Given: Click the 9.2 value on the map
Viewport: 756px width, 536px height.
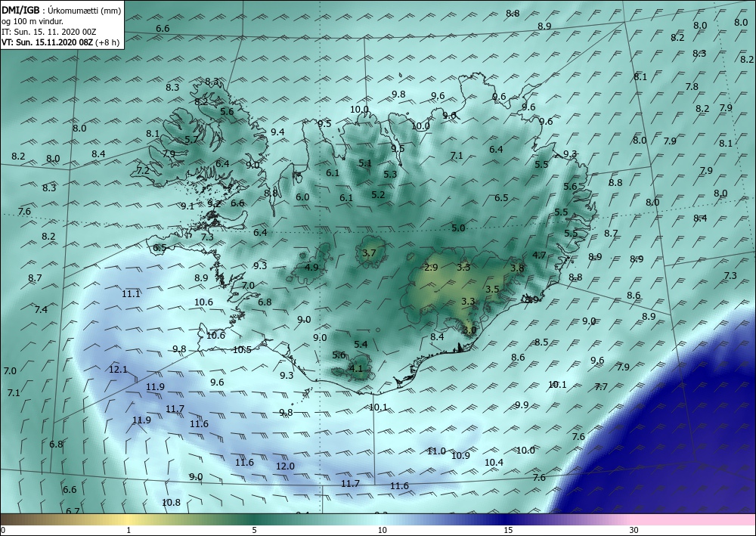Looking at the screenshot, I should point(214,204).
